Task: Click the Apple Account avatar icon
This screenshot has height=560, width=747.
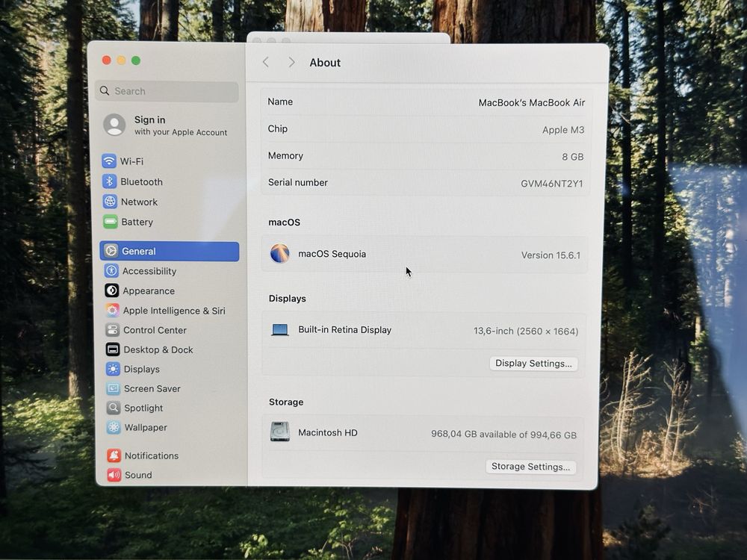Action: pyautogui.click(x=115, y=125)
